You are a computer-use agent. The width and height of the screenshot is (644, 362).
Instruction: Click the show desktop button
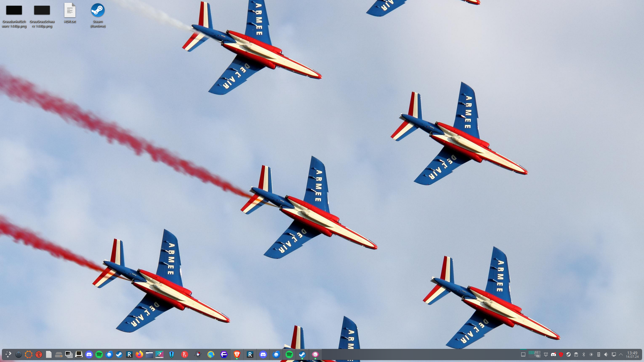(x=523, y=354)
